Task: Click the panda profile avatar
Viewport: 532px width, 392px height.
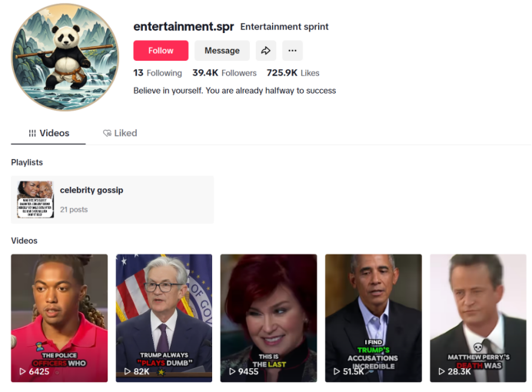Action: (65, 57)
